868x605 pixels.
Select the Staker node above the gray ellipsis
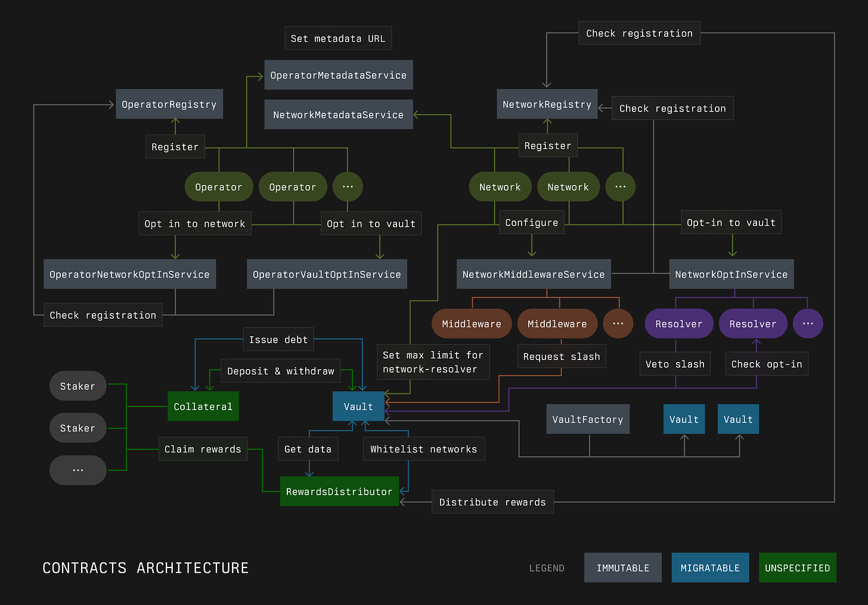click(x=78, y=428)
